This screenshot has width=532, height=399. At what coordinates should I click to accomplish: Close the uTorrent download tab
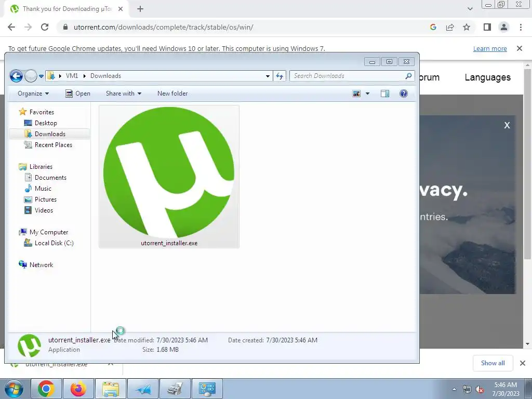point(121,9)
